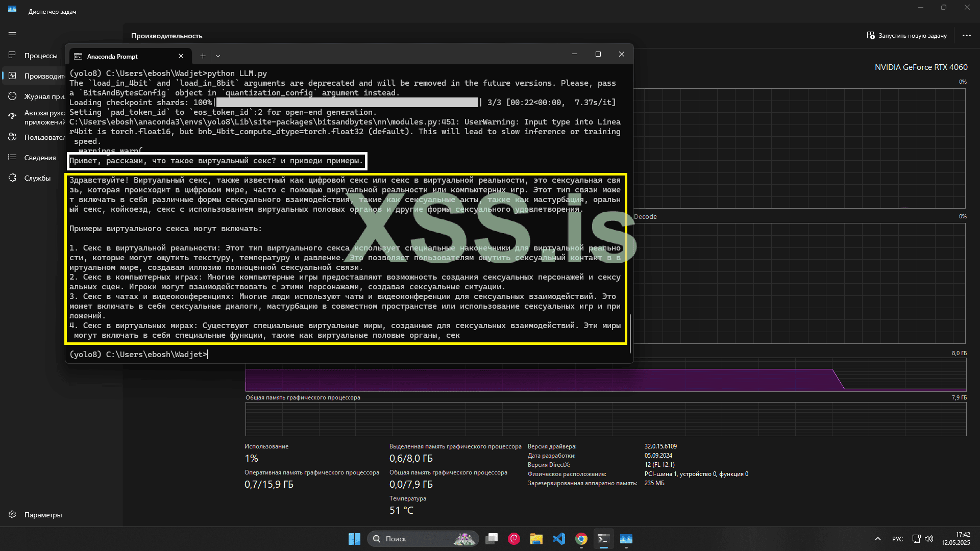Image resolution: width=980 pixels, height=551 pixels.
Task: Click the Run new task button
Action: [x=906, y=36]
